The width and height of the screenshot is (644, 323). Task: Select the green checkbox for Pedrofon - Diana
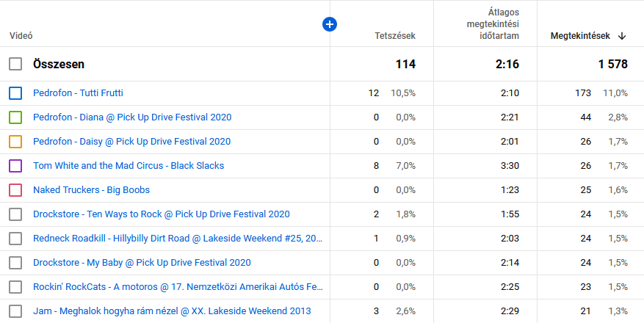point(15,117)
